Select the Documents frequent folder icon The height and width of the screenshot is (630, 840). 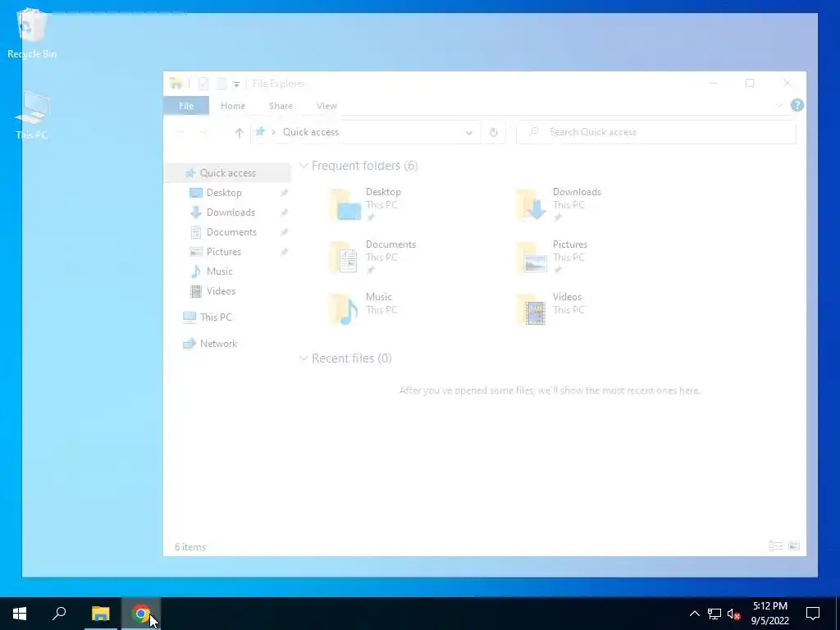345,257
